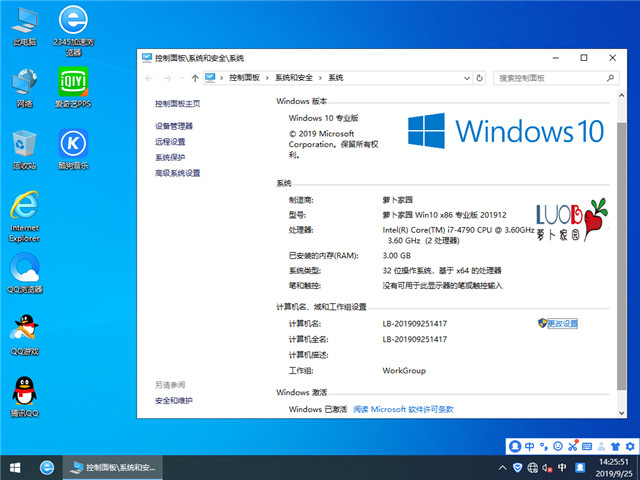Open 系统保护 in the sidebar
640x480 pixels.
coord(170,158)
